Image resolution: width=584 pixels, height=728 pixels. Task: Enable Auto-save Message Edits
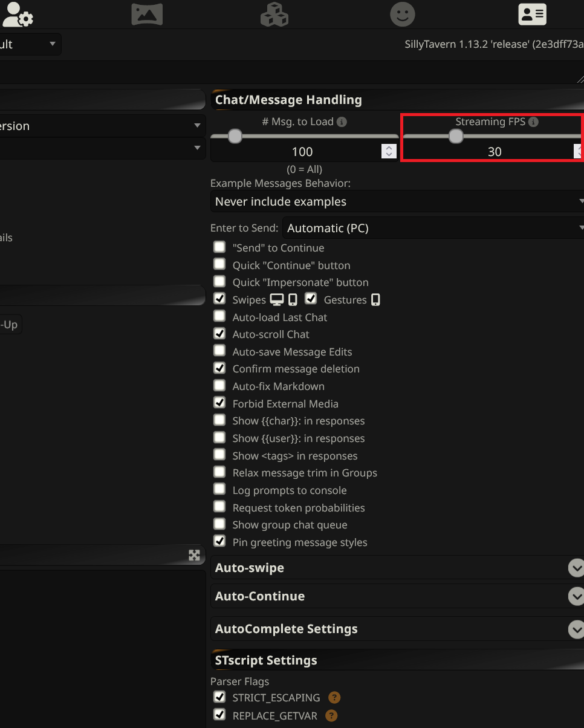click(219, 351)
